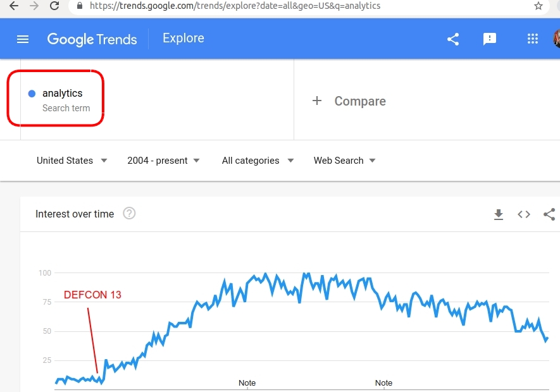This screenshot has height=392, width=560.
Task: Open the send feedback icon
Action: coord(489,39)
